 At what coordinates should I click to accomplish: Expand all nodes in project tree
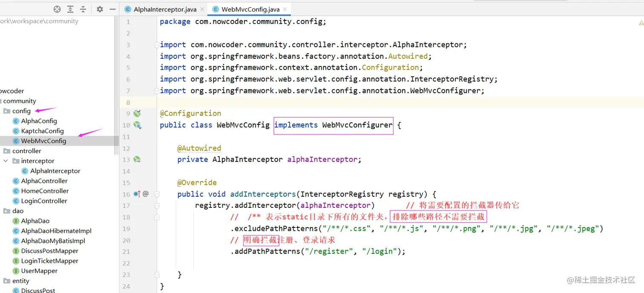(70, 9)
